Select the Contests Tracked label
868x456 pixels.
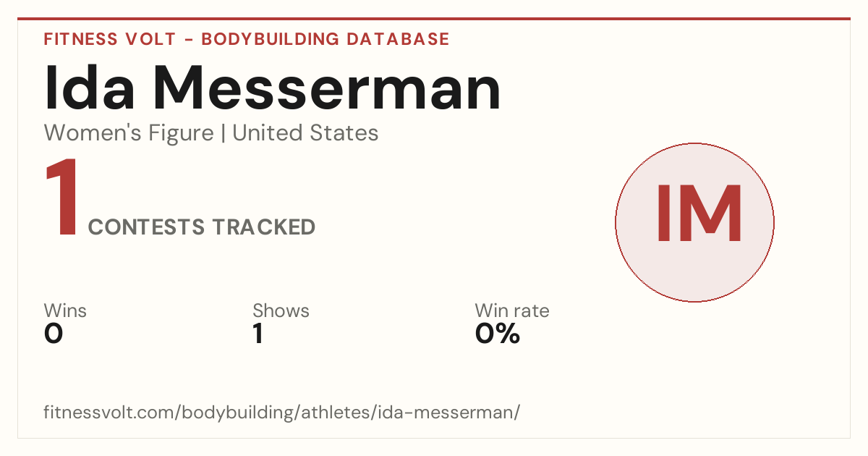(x=202, y=227)
